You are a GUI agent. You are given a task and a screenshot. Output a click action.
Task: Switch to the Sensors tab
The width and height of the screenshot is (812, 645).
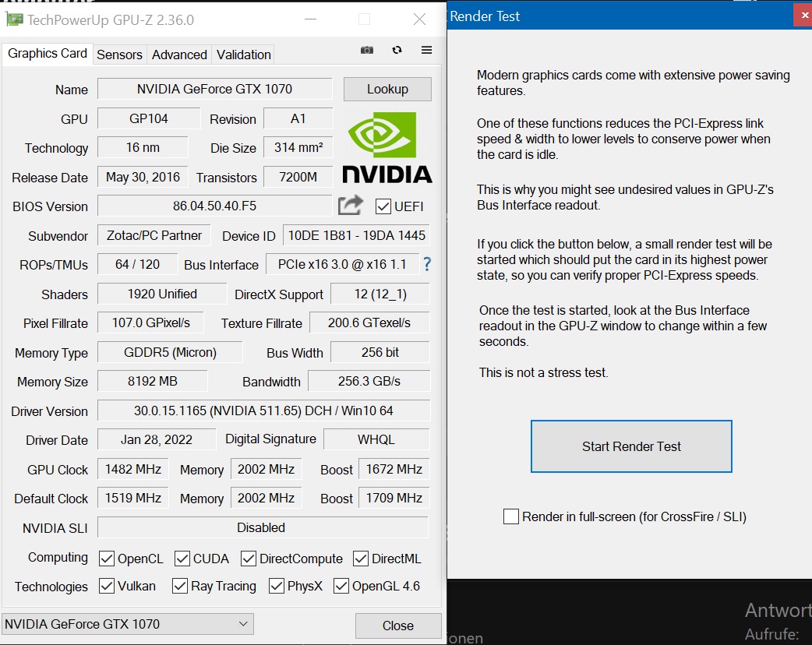coord(120,55)
